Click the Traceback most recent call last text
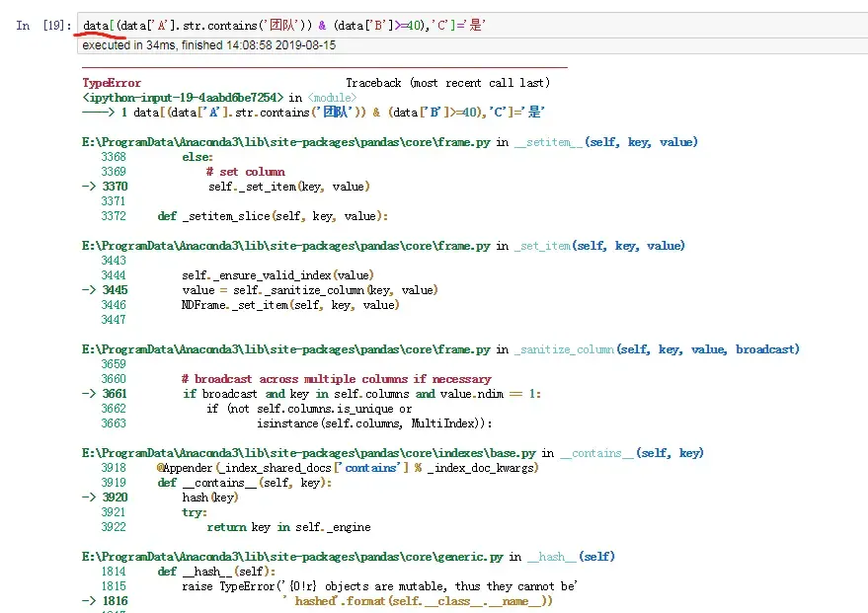868x613 pixels. [448, 83]
